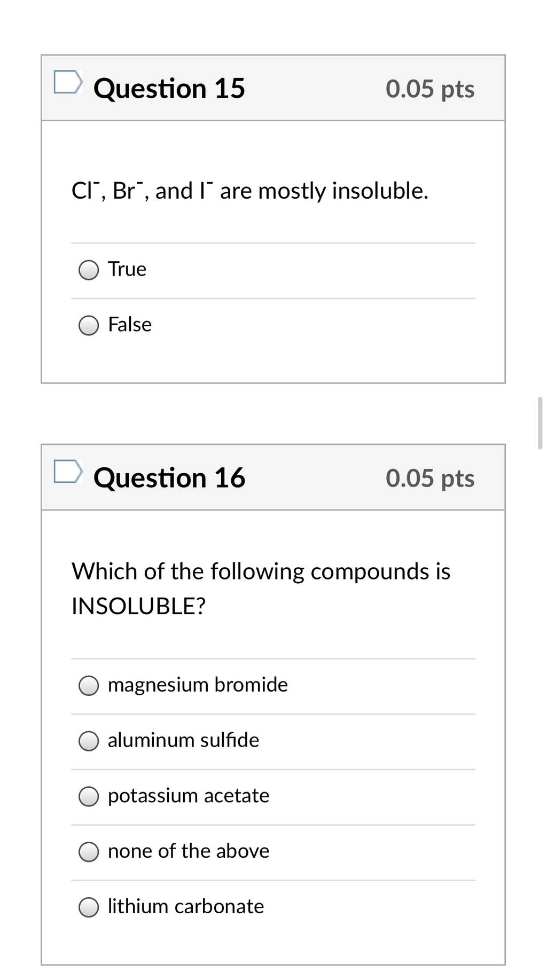Click the page scrollbar thumb

tap(540, 423)
